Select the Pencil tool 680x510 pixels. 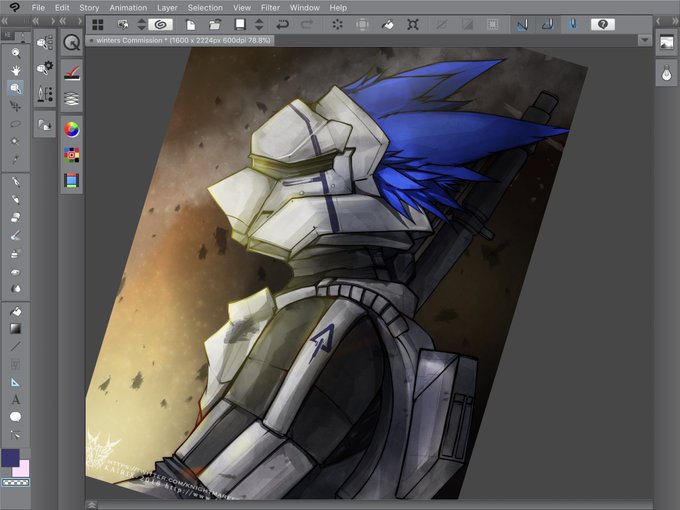[16, 199]
